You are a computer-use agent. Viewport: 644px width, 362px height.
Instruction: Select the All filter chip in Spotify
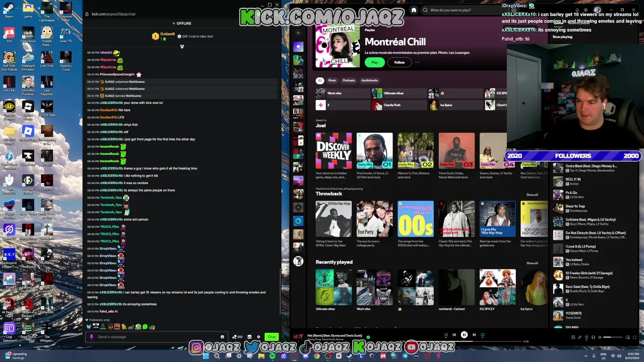click(319, 80)
